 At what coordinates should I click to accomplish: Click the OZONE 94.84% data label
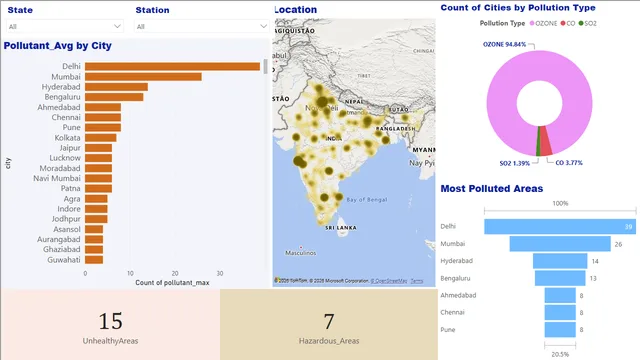[x=504, y=44]
